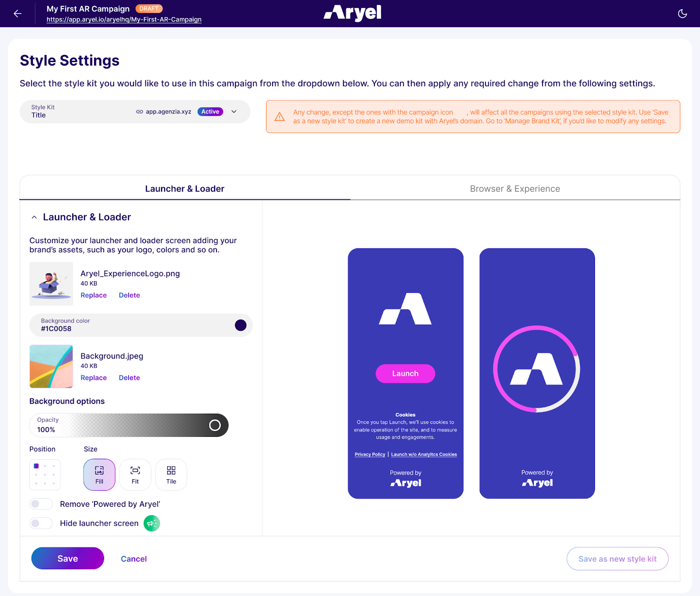Switch to Browser & Experience tab
The image size is (700, 596).
515,188
